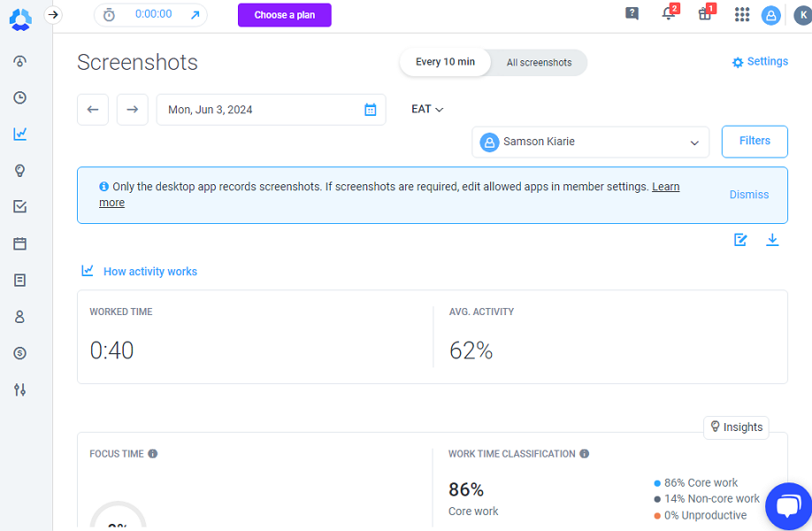Viewport: 812px width, 531px height.
Task: Click the Choose a plan button
Action: [284, 15]
